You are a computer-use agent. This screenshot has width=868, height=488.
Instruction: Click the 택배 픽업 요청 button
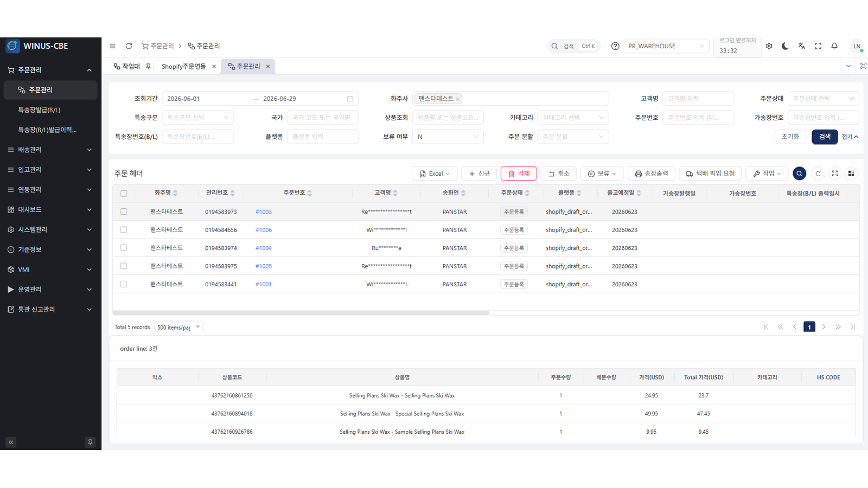point(710,174)
